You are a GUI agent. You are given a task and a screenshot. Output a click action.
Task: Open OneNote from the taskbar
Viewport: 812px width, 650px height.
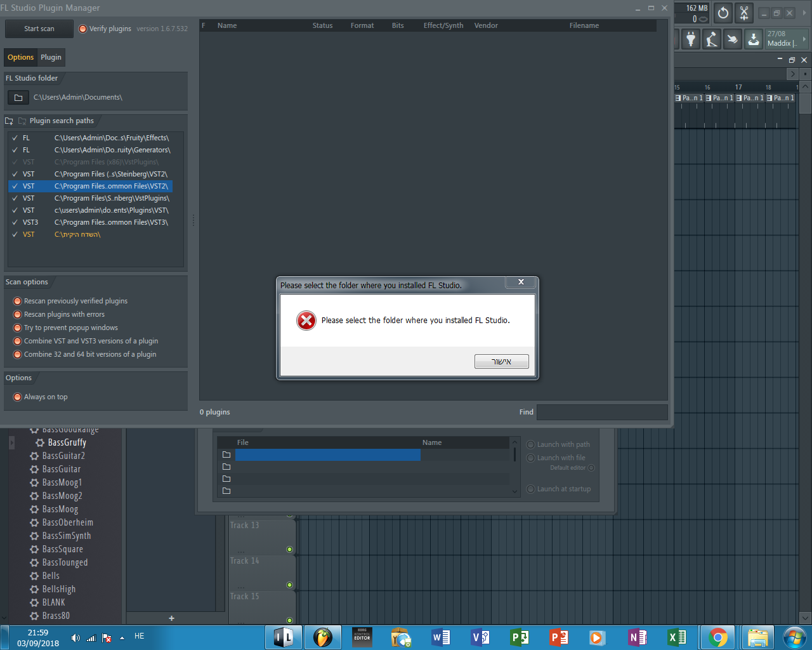tap(637, 637)
